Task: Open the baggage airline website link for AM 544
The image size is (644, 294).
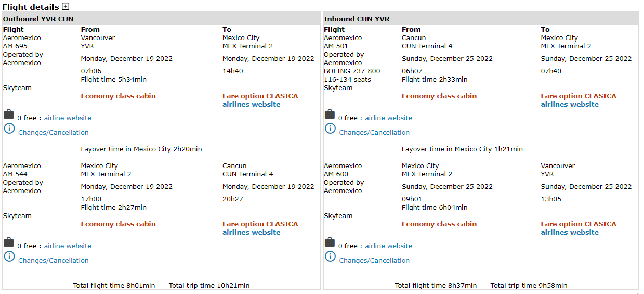Action: point(68,246)
